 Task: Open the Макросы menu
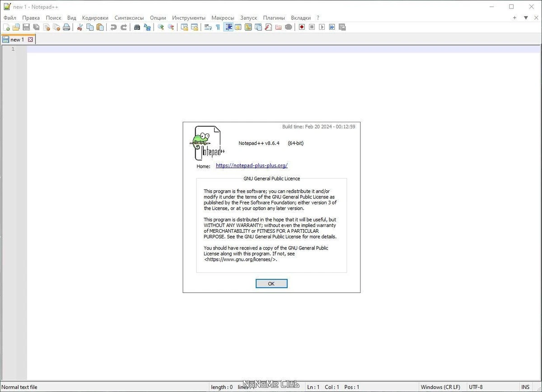pyautogui.click(x=223, y=18)
